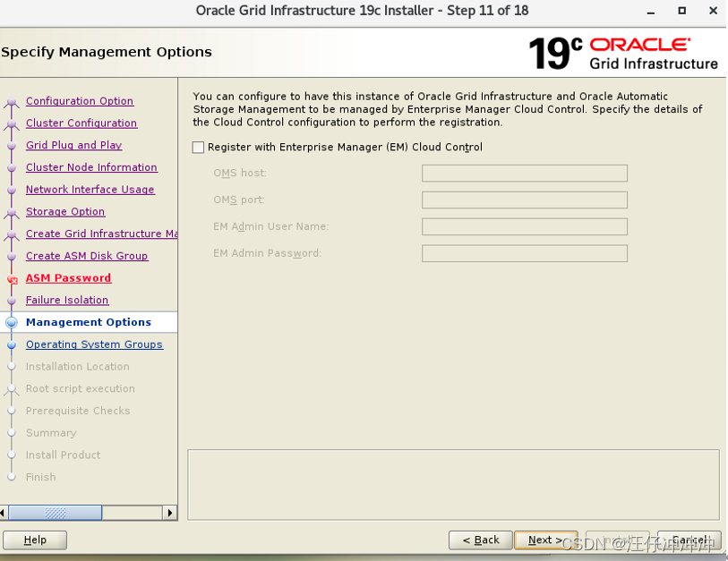Open Create Grid Infrastructure Management step
Screen dimensions: 728x561
coord(102,234)
